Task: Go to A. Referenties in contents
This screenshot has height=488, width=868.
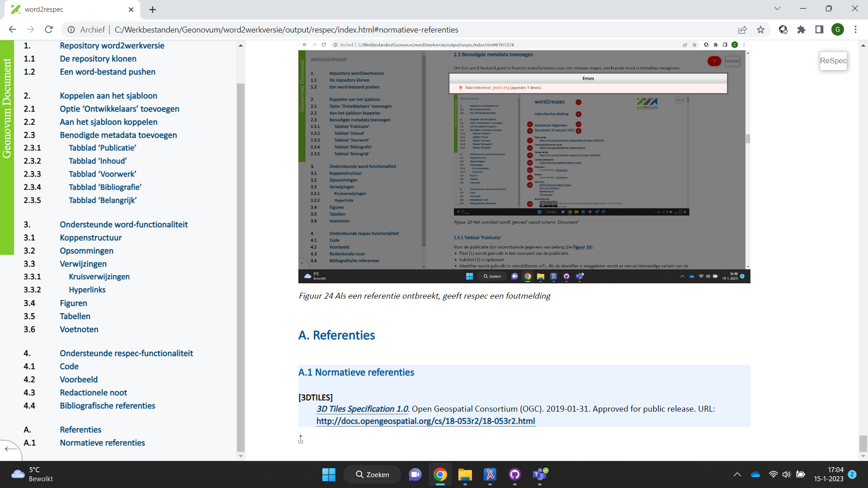Action: point(80,430)
